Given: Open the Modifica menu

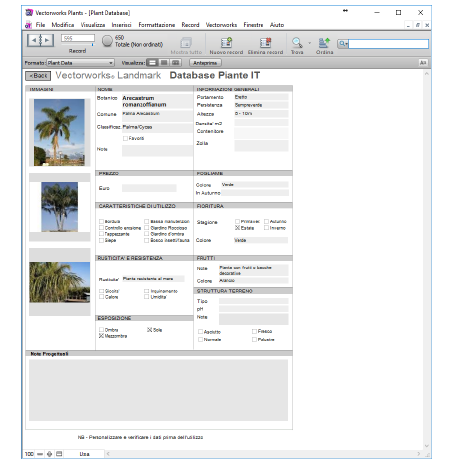Looking at the screenshot, I should [63, 25].
